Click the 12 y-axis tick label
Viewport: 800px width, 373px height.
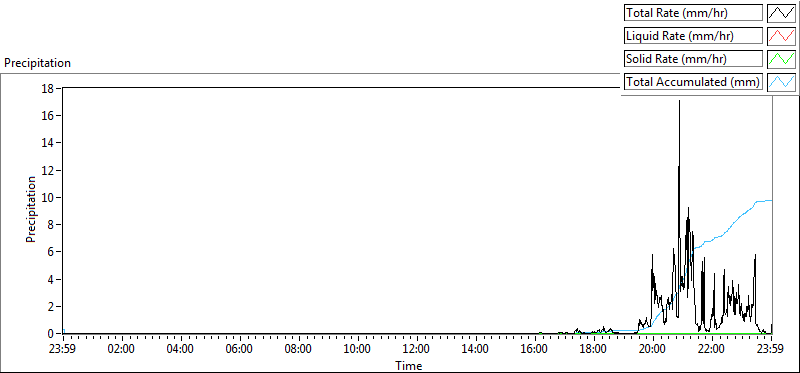pos(47,170)
